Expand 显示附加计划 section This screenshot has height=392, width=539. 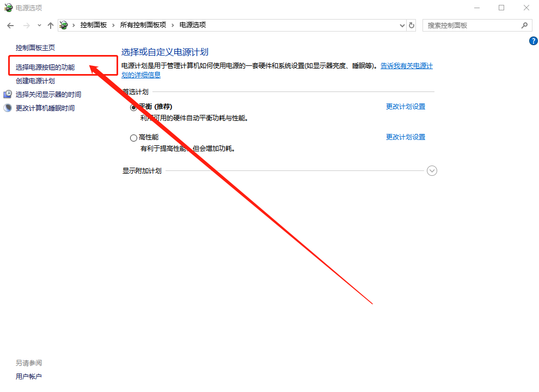click(432, 171)
